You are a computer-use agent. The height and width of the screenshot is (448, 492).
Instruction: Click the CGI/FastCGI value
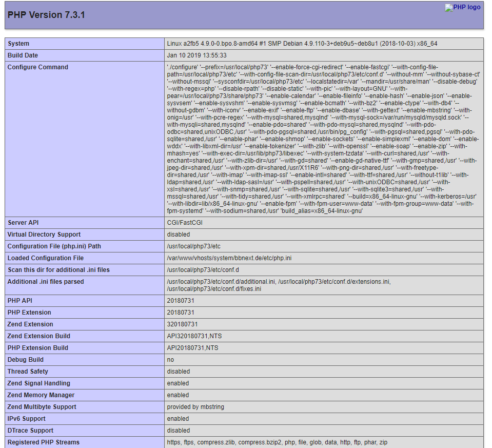185,223
